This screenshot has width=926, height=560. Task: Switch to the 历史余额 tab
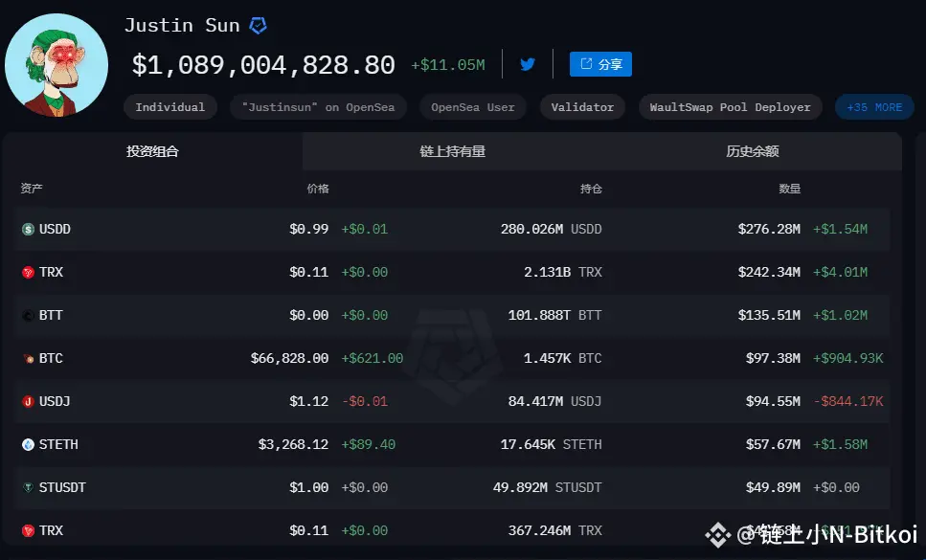point(753,151)
